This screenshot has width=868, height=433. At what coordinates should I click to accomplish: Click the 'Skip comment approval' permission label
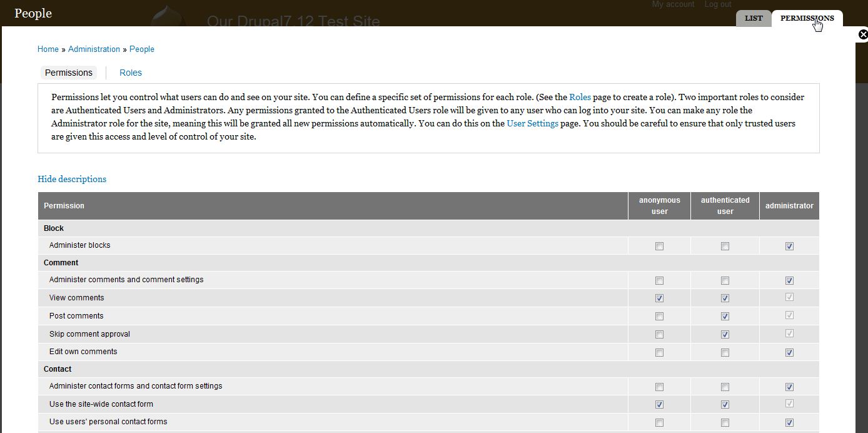(89, 334)
